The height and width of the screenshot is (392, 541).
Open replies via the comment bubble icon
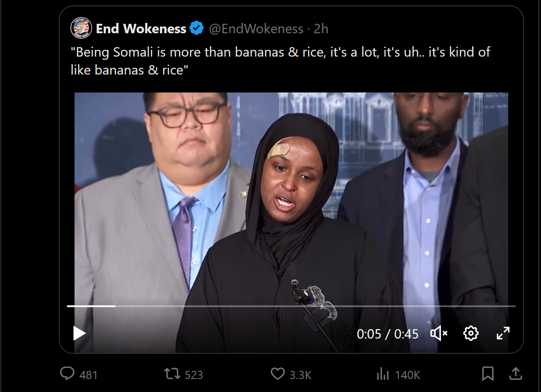point(67,374)
